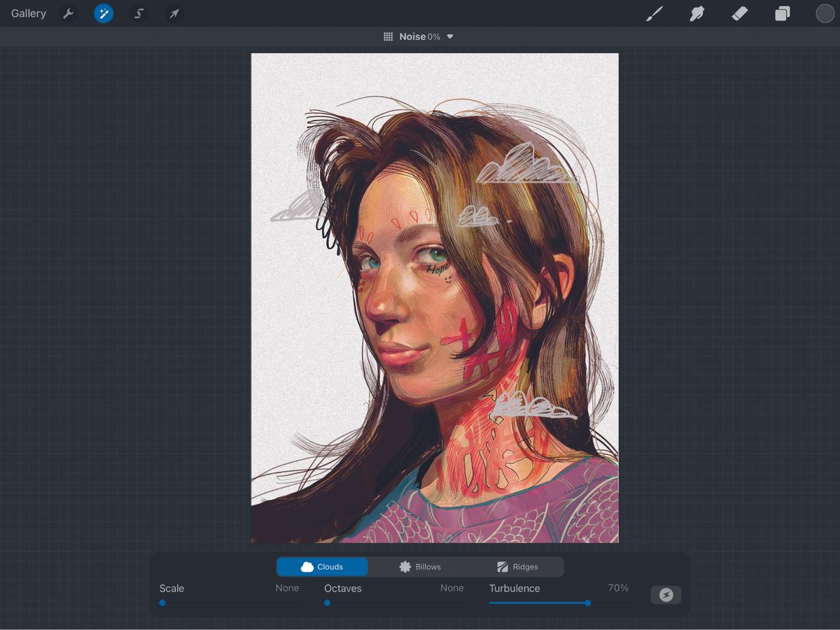Choose the Smudge tool
The image size is (840, 630).
click(x=697, y=13)
